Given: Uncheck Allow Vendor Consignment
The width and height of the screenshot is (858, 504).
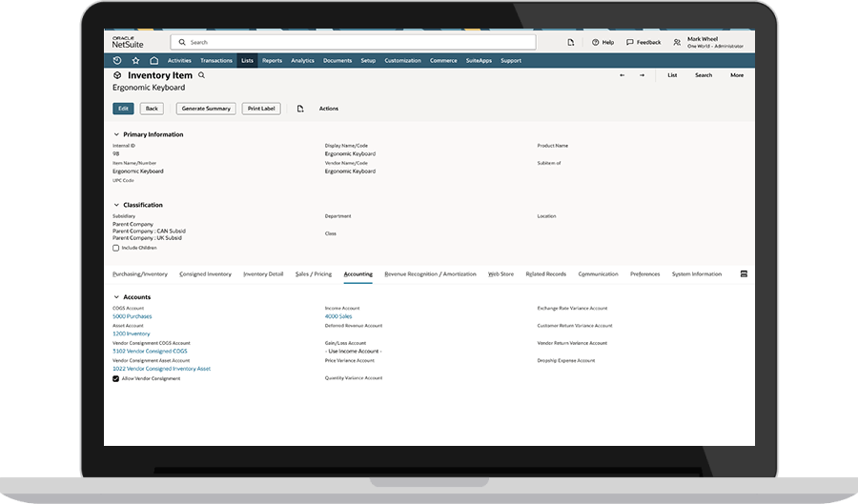Looking at the screenshot, I should pyautogui.click(x=116, y=379).
